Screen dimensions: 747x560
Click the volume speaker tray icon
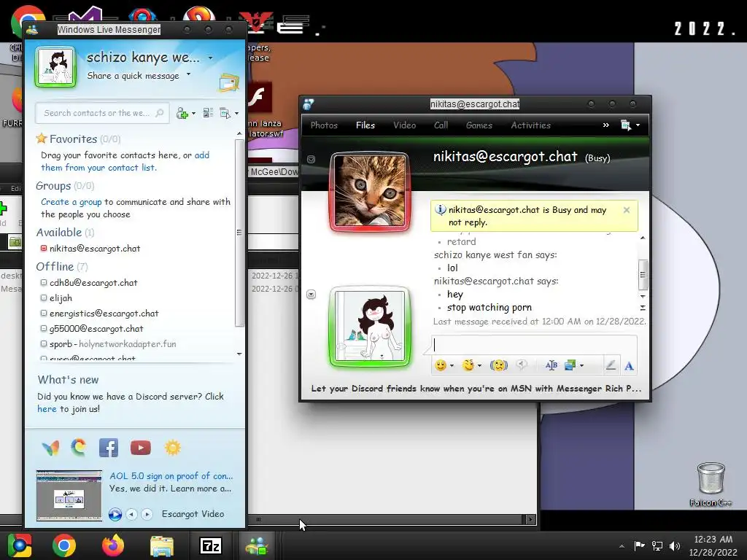click(675, 546)
